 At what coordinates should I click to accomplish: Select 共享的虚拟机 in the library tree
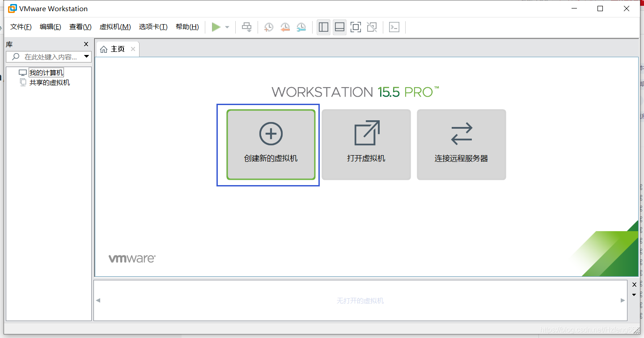(50, 83)
